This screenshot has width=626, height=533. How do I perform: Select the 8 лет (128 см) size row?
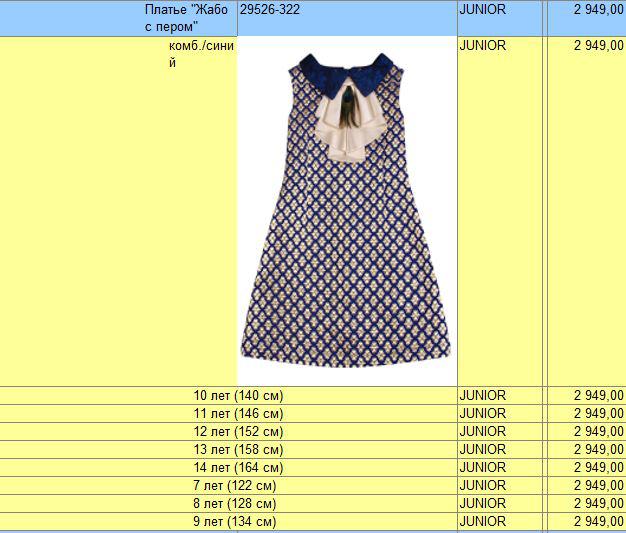238,504
